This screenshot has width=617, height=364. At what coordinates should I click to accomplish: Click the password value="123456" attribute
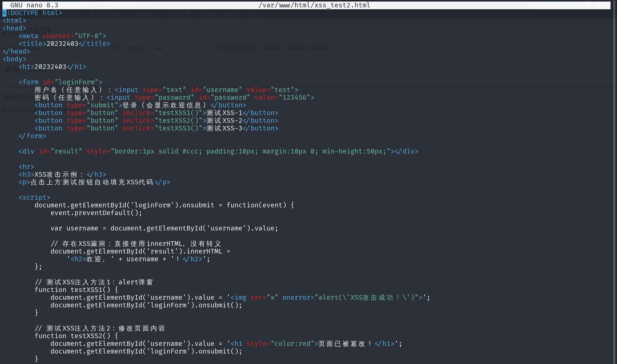tap(282, 98)
